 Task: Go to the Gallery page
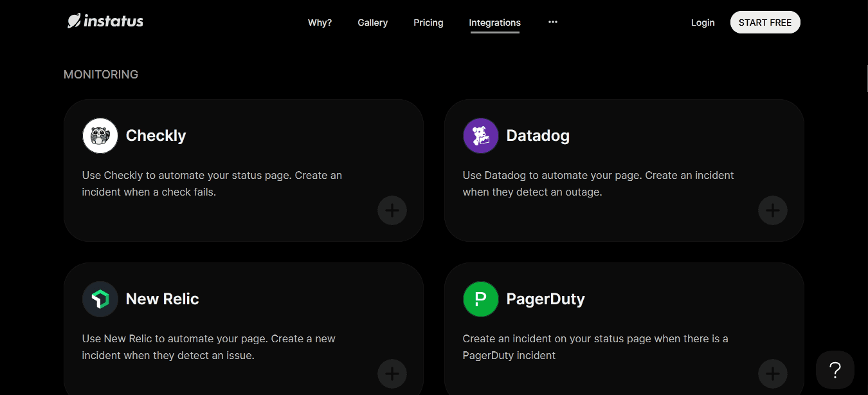(x=373, y=23)
